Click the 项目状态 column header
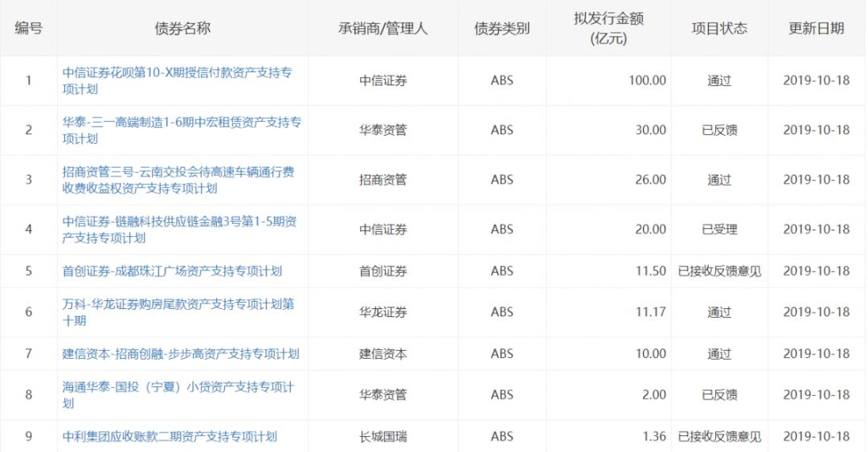 pos(719,28)
